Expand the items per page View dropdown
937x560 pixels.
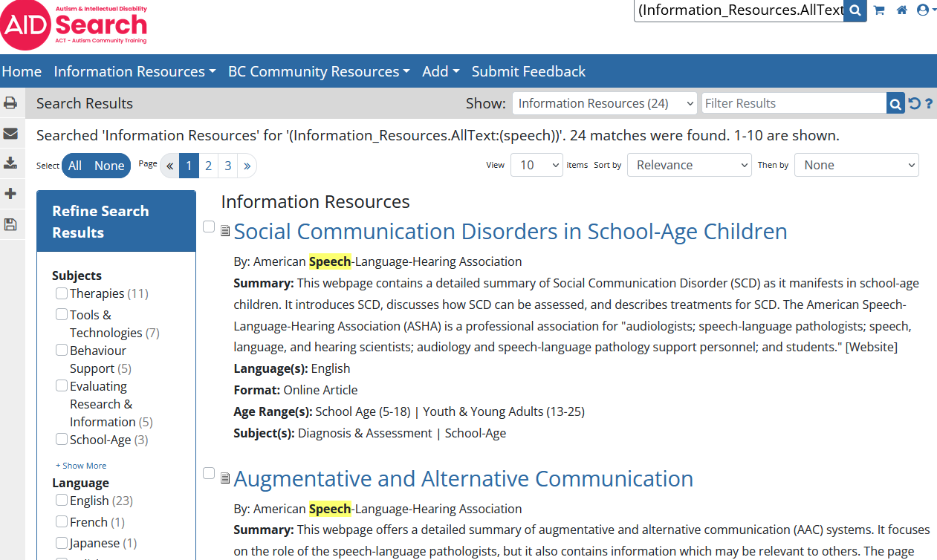(x=536, y=165)
